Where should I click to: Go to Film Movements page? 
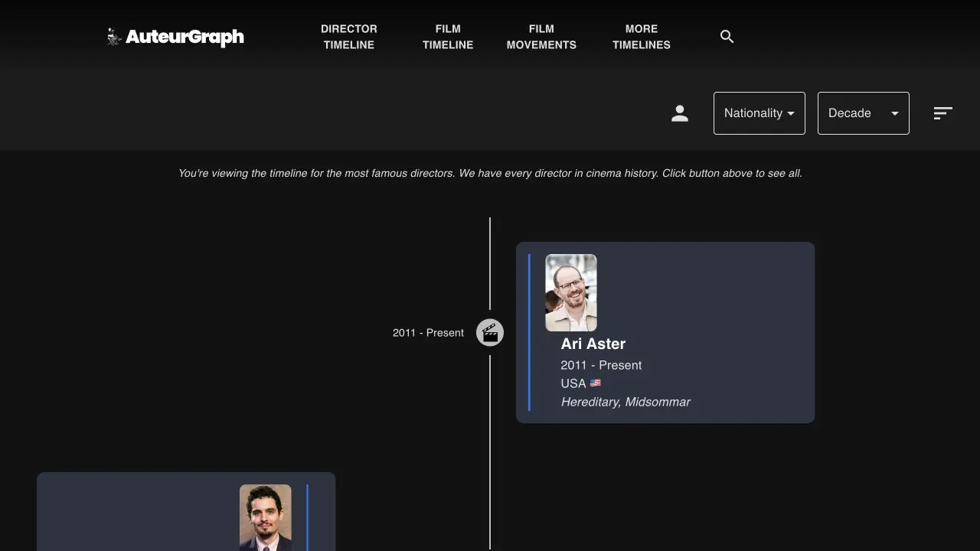541,37
